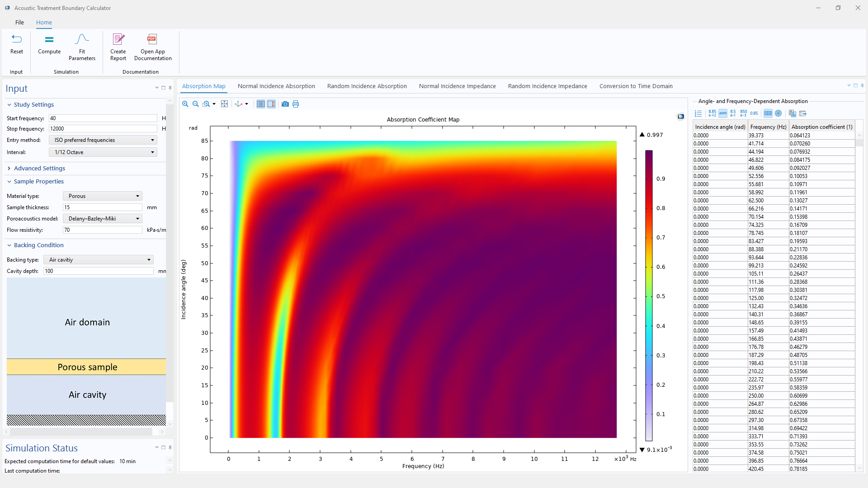The width and height of the screenshot is (868, 488).
Task: Click the Compute simulation button
Action: [49, 44]
